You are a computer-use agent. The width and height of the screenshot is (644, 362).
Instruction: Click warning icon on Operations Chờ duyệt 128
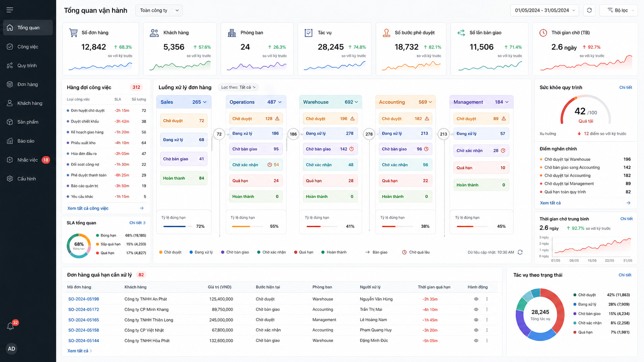(x=277, y=118)
